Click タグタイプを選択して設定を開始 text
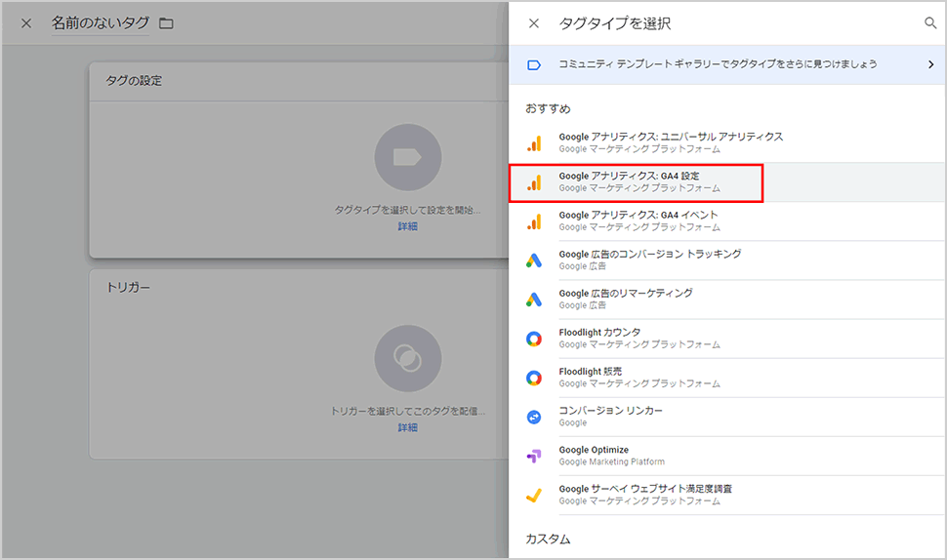 tap(408, 210)
